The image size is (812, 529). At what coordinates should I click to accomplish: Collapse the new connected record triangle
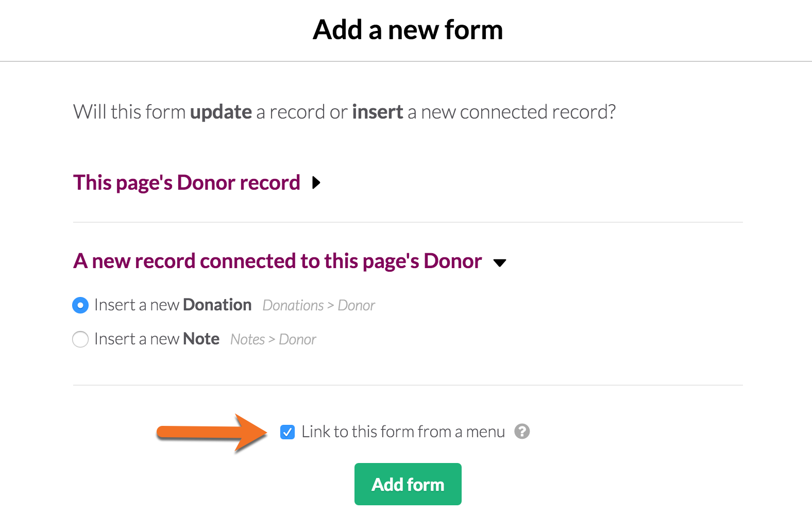(x=499, y=263)
